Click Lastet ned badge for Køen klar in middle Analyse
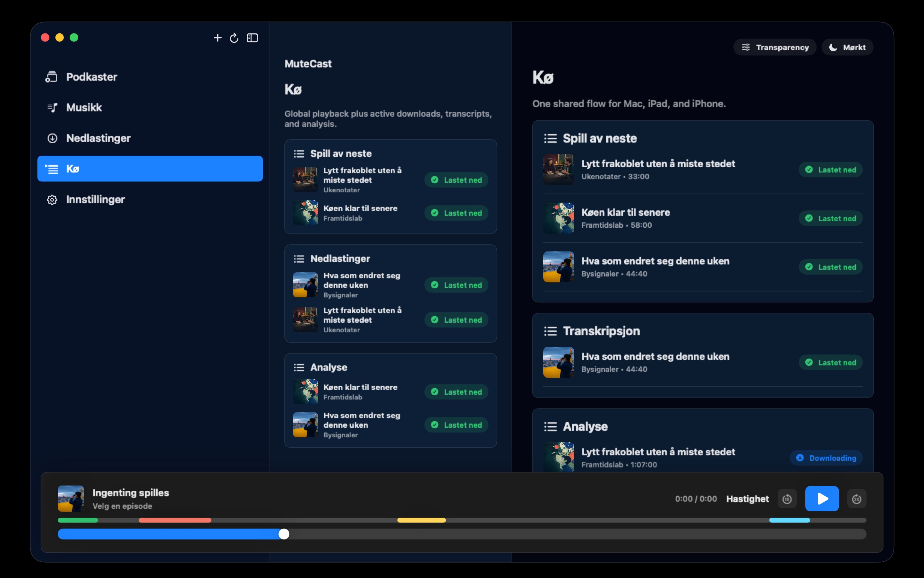 pyautogui.click(x=456, y=392)
